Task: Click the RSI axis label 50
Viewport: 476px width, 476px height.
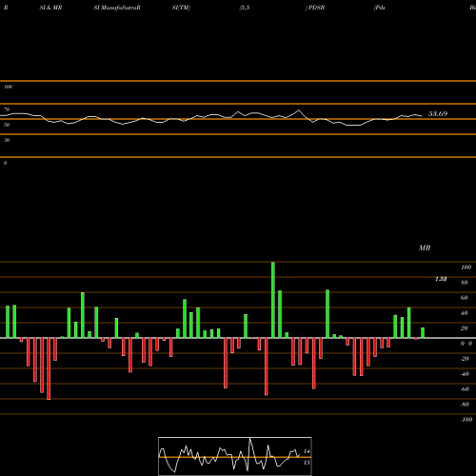Action: [x=7, y=125]
